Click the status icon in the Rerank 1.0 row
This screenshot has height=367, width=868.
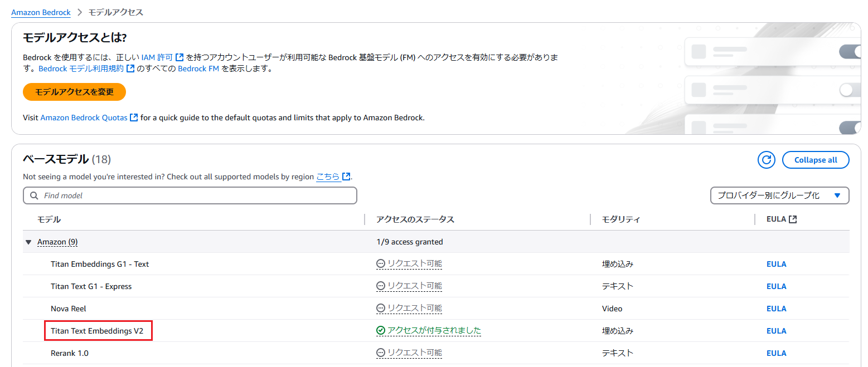[381, 353]
